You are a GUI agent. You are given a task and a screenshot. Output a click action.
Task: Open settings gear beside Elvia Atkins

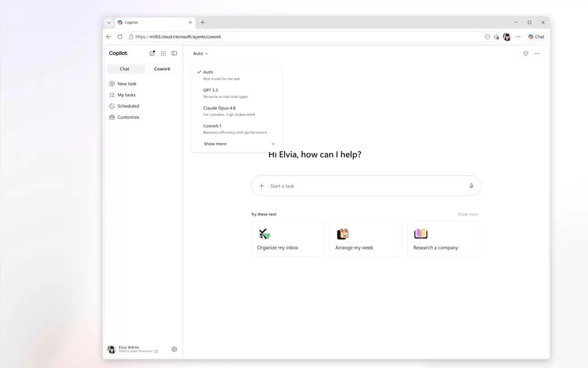click(x=174, y=349)
